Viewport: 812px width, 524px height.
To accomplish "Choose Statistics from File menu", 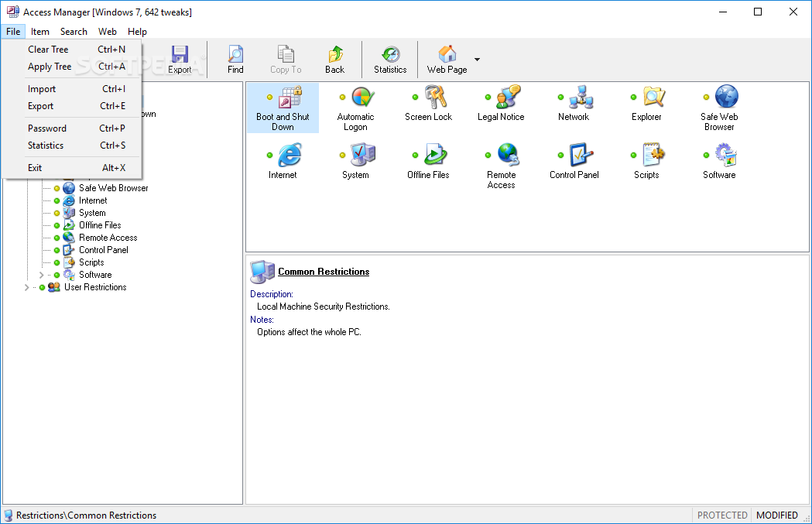I will (x=71, y=146).
